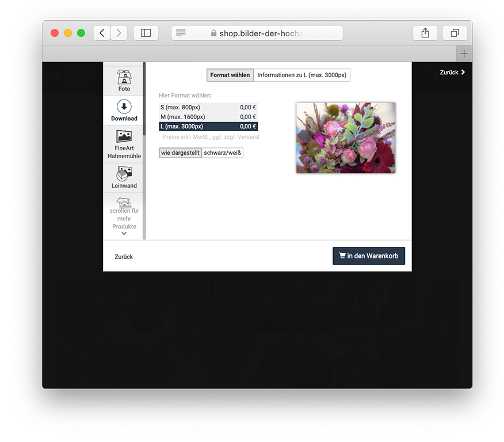The width and height of the screenshot is (504, 442).
Task: Show all tabs overview in Safari
Action: [x=455, y=33]
